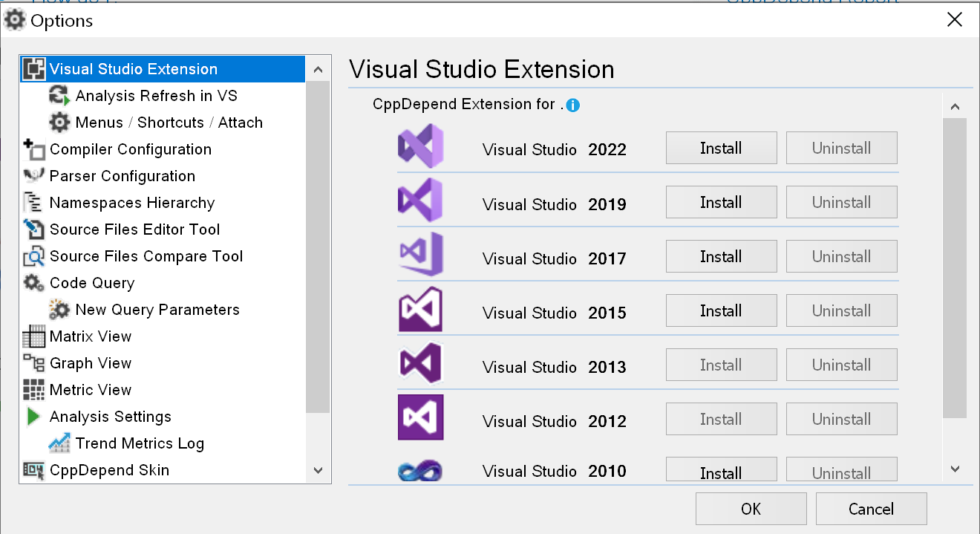Screen dimensions: 980x534
Task: Click the Visual Studio 2010 logo
Action: (420, 470)
